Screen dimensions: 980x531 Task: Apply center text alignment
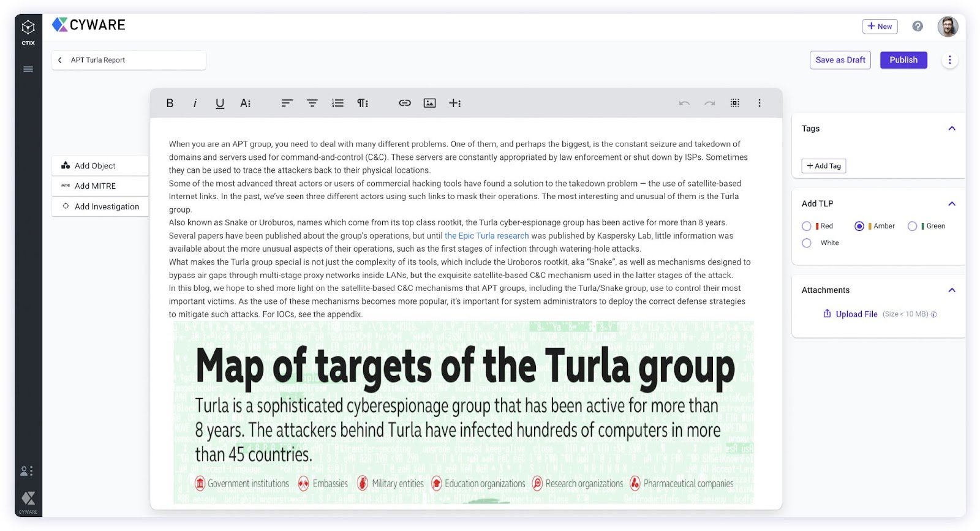pyautogui.click(x=312, y=104)
